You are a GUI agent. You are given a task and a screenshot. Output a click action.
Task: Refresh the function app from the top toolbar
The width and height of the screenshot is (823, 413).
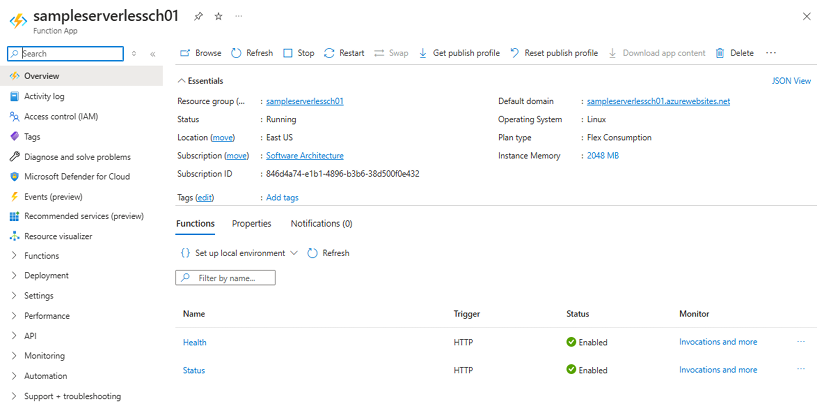[x=252, y=53]
